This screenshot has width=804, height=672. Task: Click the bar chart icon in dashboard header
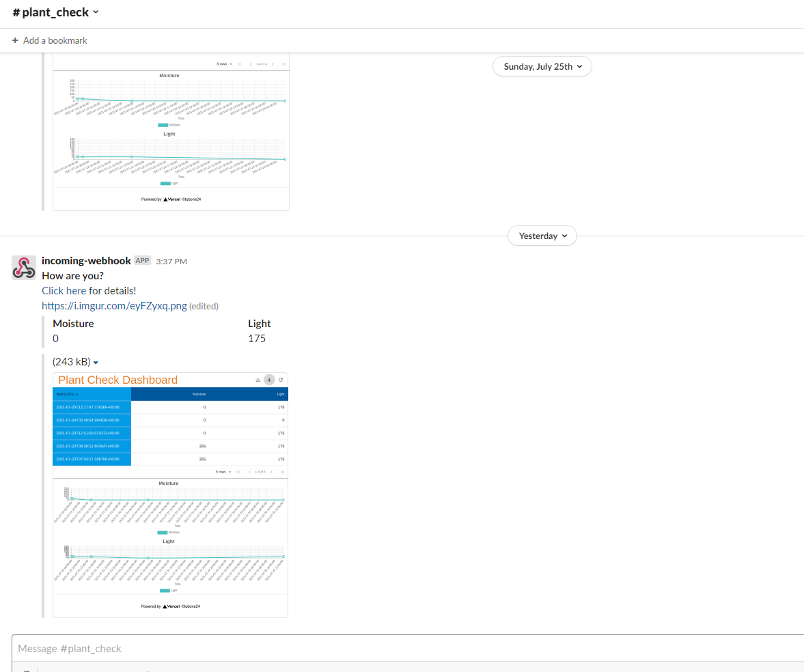pos(269,380)
